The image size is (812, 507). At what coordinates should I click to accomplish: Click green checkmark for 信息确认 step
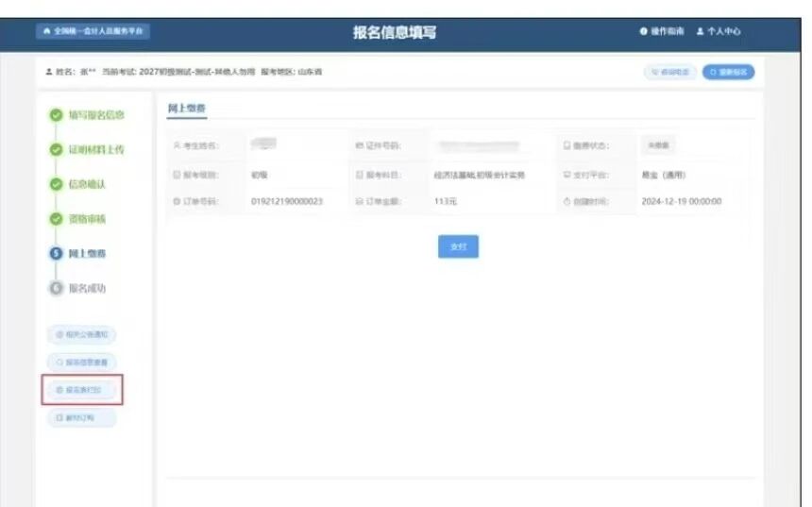pos(56,184)
